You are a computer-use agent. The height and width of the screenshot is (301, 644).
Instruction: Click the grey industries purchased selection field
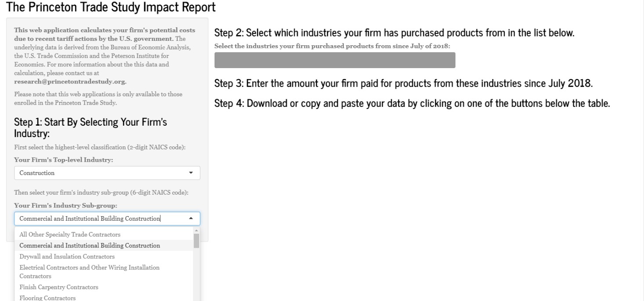coord(335,60)
